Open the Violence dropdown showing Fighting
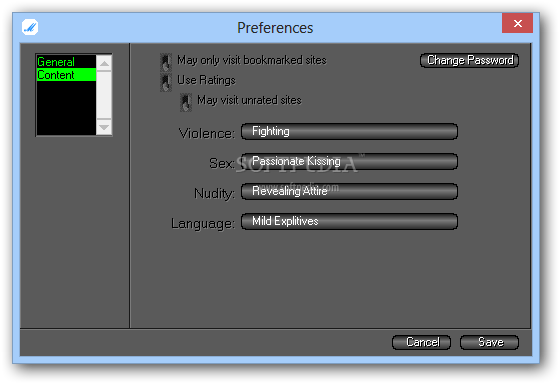 coord(349,131)
